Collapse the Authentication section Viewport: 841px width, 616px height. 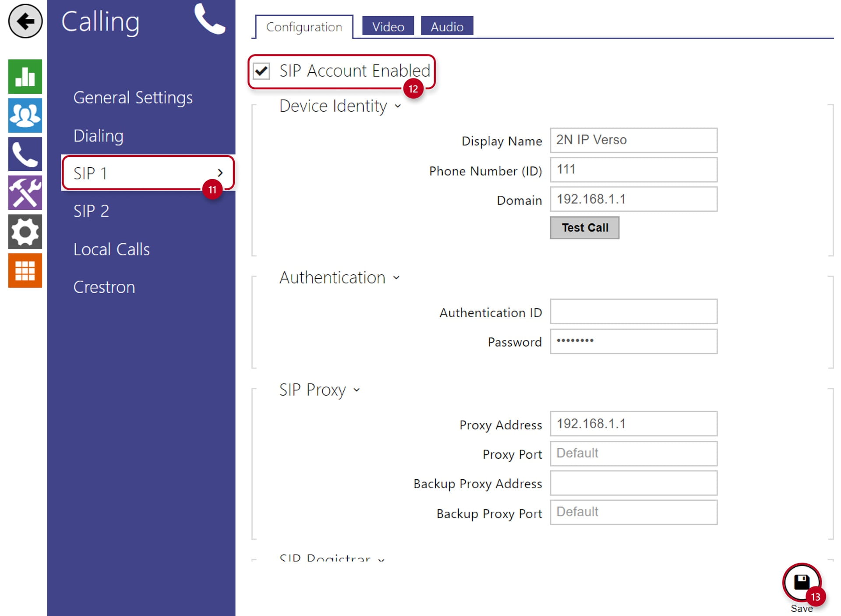point(396,278)
